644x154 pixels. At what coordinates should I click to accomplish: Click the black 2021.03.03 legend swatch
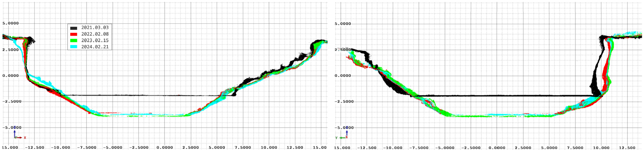[74, 28]
